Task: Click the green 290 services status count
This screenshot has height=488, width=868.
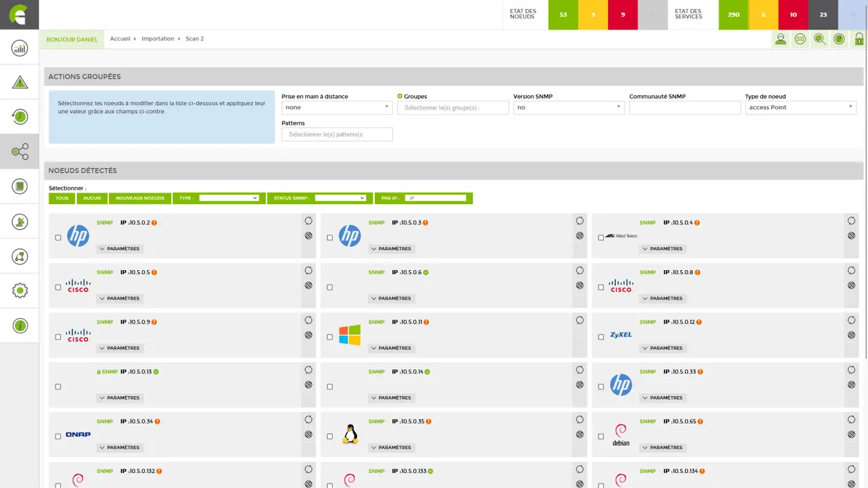Action: click(734, 14)
